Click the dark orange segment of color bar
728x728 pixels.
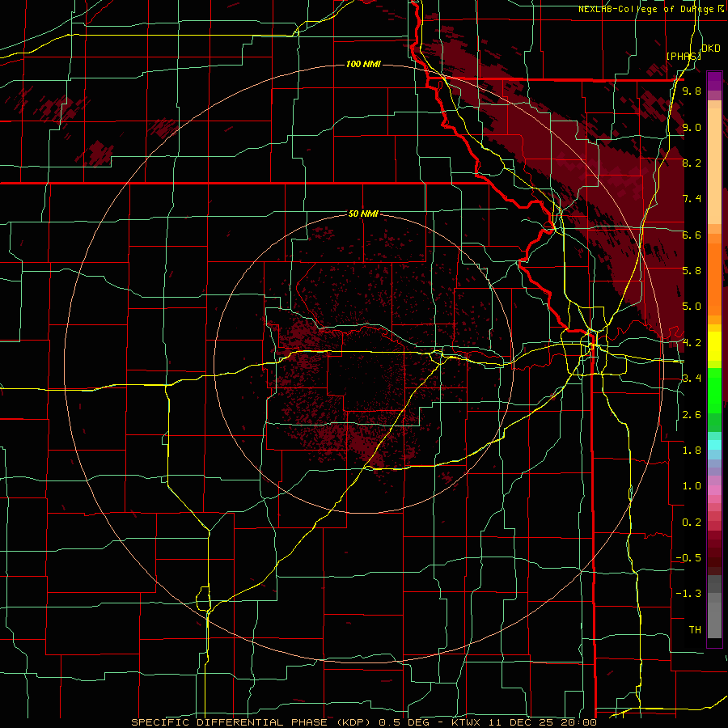(714, 280)
